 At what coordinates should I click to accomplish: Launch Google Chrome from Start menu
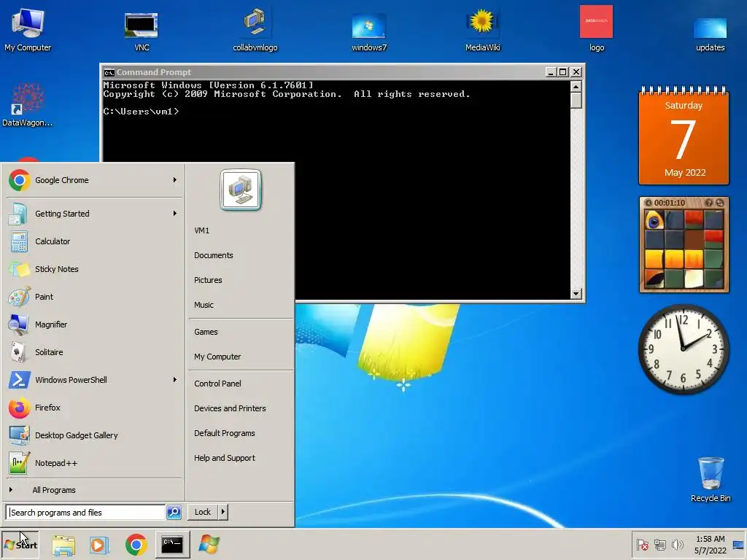click(x=94, y=180)
